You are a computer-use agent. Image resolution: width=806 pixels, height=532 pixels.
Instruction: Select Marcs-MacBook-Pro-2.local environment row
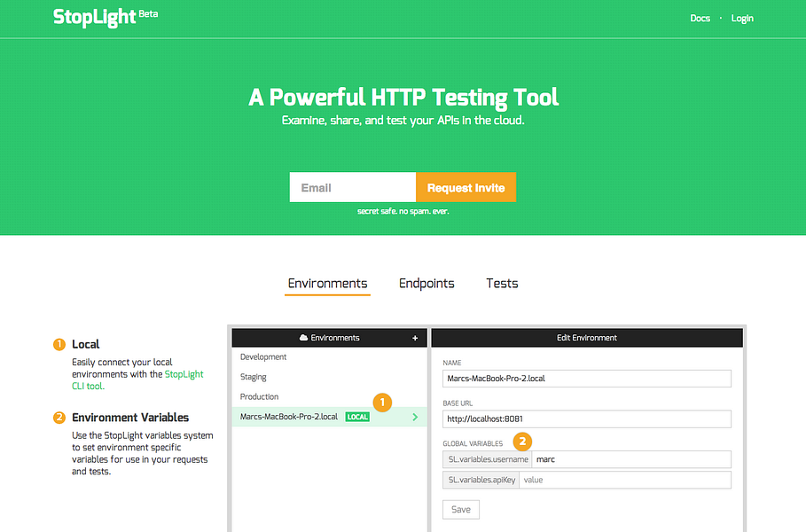click(x=330, y=417)
